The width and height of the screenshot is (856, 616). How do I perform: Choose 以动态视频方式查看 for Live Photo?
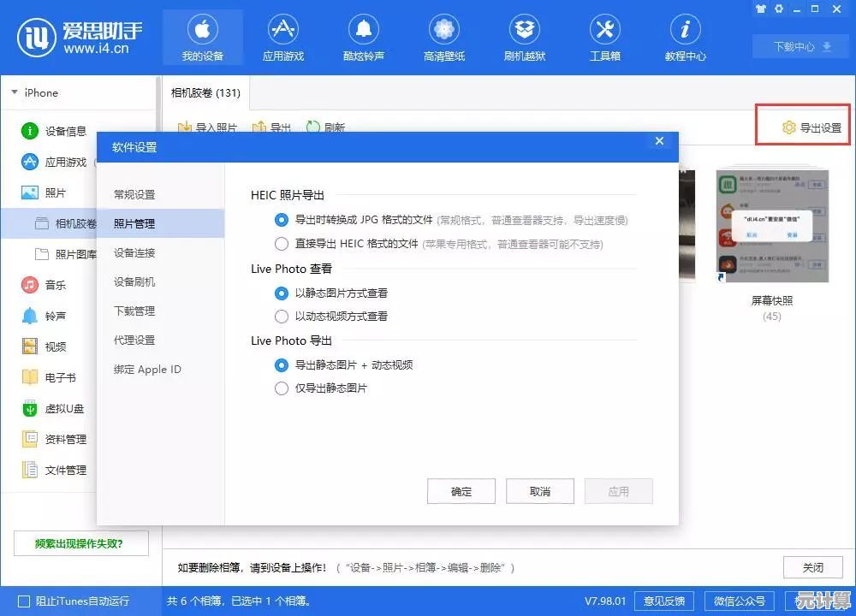[x=282, y=317]
